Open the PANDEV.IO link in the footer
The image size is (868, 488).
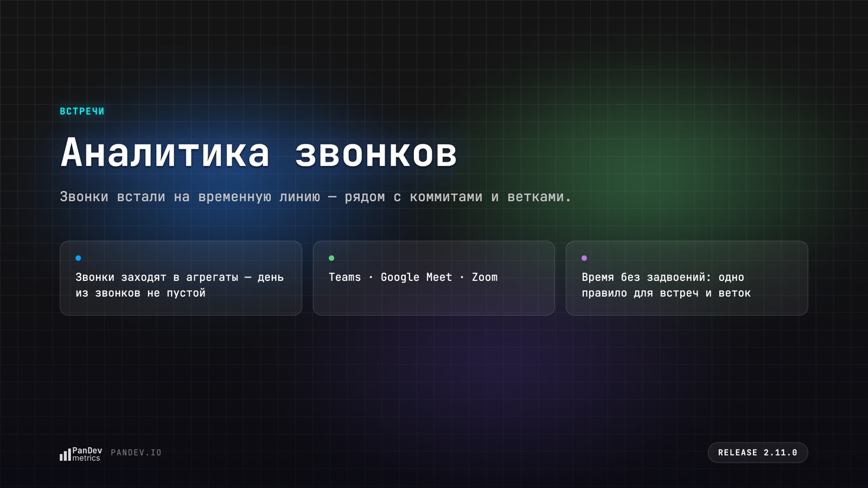click(x=136, y=453)
